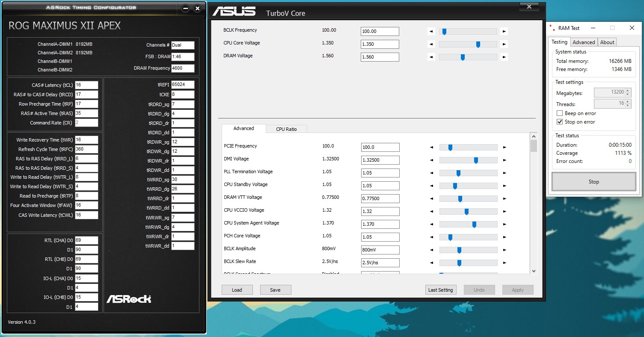Image resolution: width=644 pixels, height=337 pixels.
Task: Increase CPU System Agent Voltage right arrow
Action: click(505, 224)
